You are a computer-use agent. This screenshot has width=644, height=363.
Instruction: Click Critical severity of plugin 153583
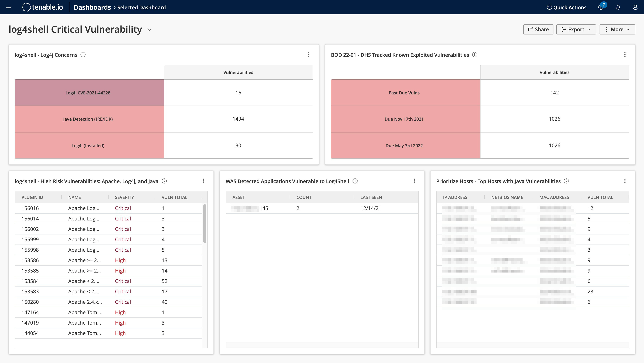tap(123, 292)
